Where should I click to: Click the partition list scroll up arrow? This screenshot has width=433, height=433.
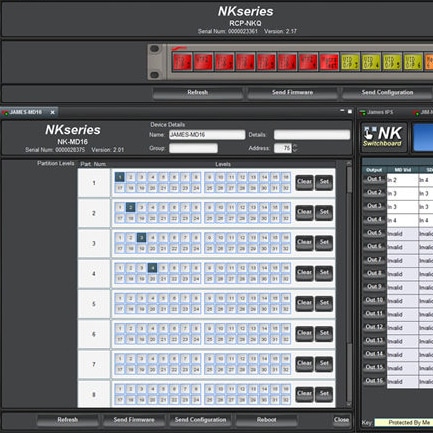(x=349, y=163)
